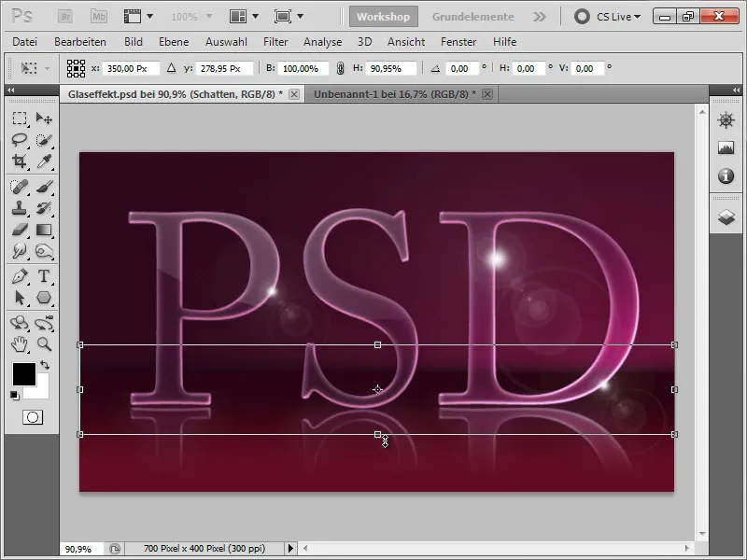
Task: Open the Datei menu
Action: pos(25,42)
